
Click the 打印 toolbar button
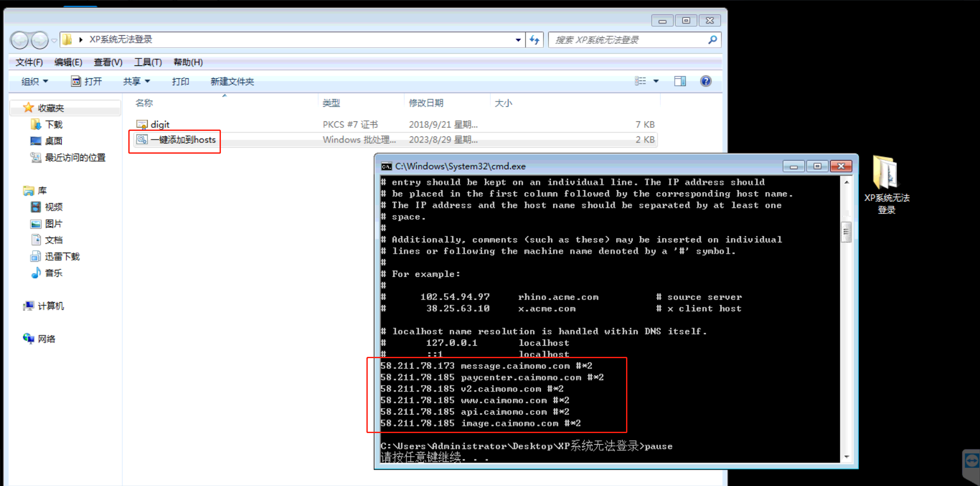180,81
